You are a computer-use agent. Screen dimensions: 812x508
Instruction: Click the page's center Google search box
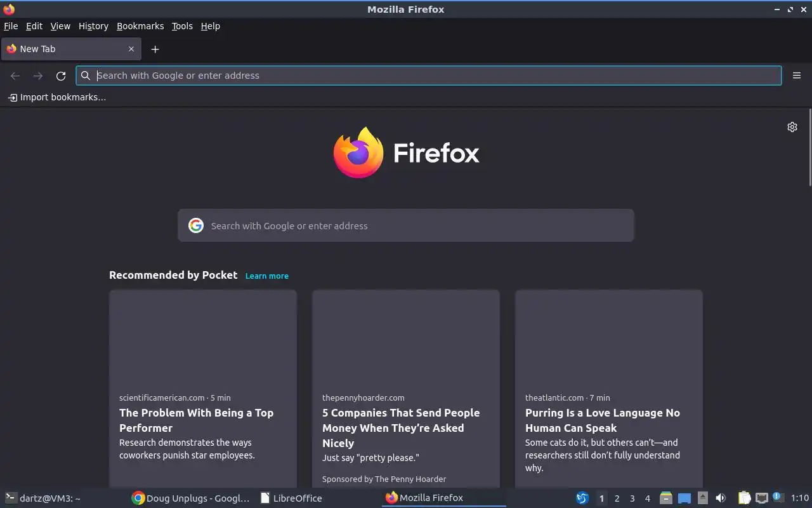coord(406,225)
